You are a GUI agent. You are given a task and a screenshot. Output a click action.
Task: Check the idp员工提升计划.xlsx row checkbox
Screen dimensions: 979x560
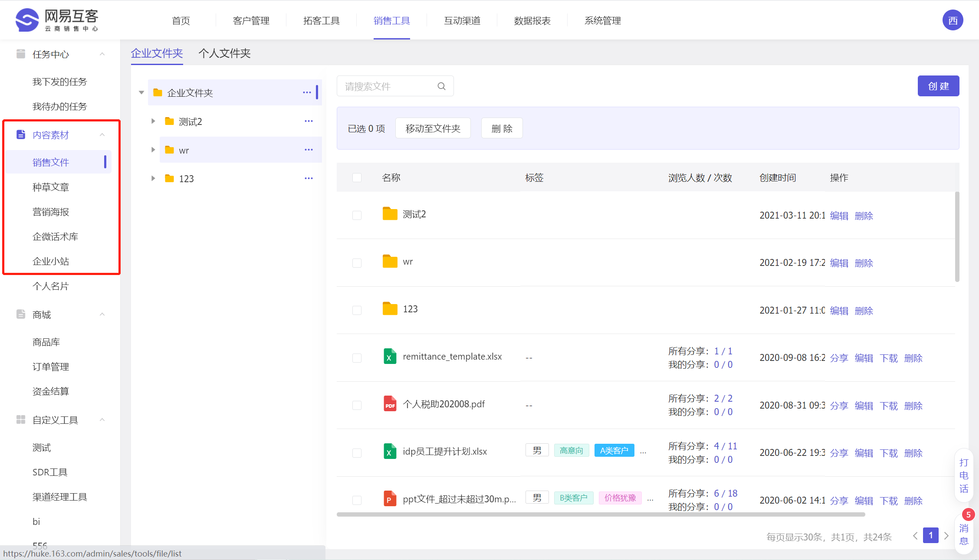pyautogui.click(x=357, y=453)
